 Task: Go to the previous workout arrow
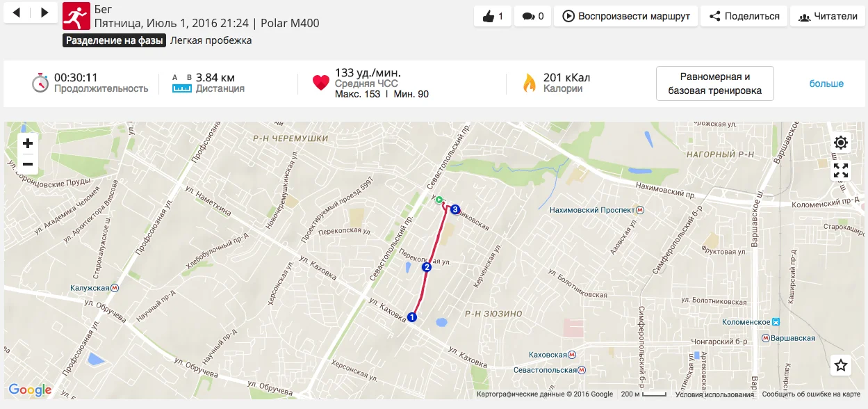point(17,13)
